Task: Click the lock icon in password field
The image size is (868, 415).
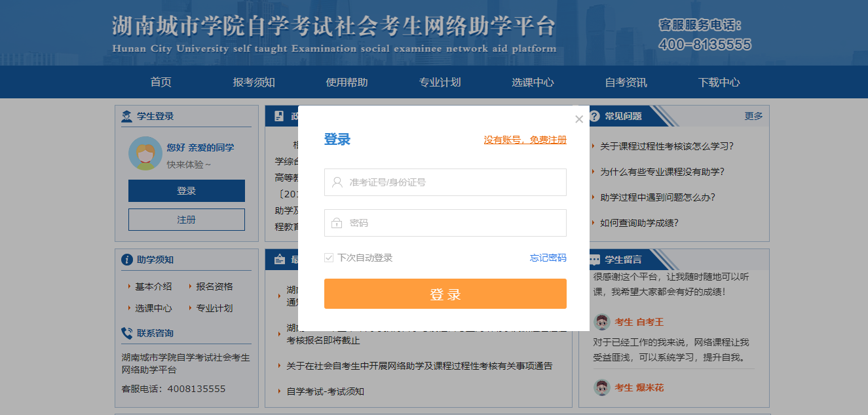Action: tap(337, 223)
